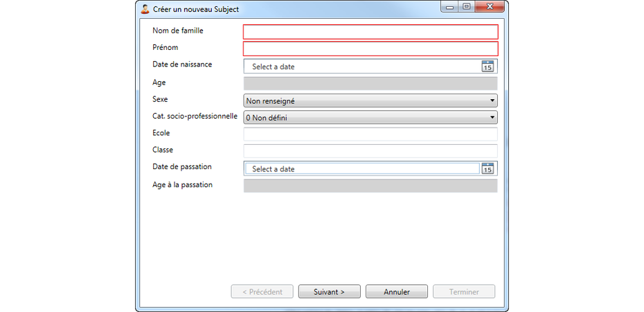The height and width of the screenshot is (312, 644).
Task: Click the Nom de famille text field
Action: (370, 32)
